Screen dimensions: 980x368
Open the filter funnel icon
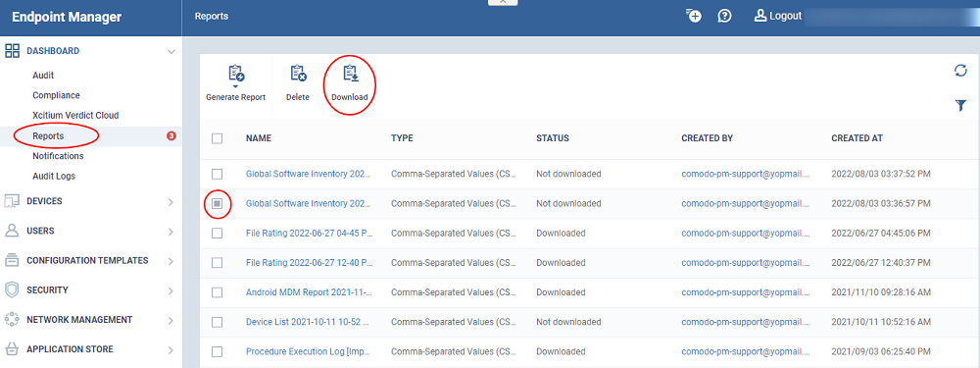point(960,106)
